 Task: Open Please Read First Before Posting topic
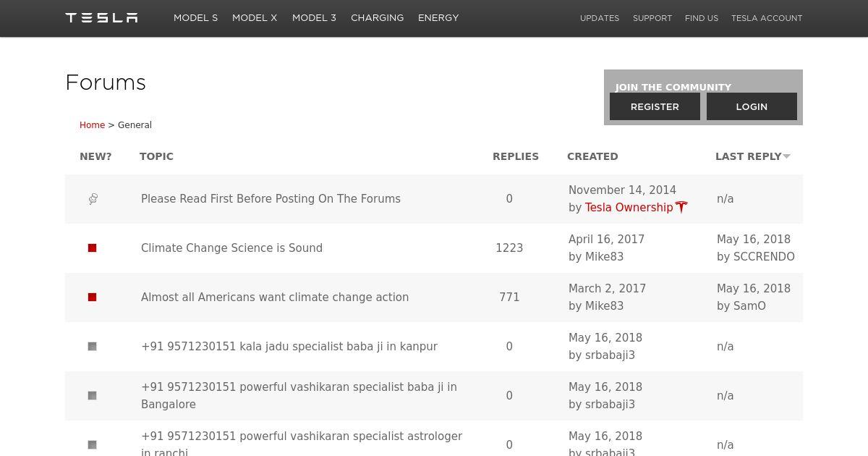click(x=271, y=199)
